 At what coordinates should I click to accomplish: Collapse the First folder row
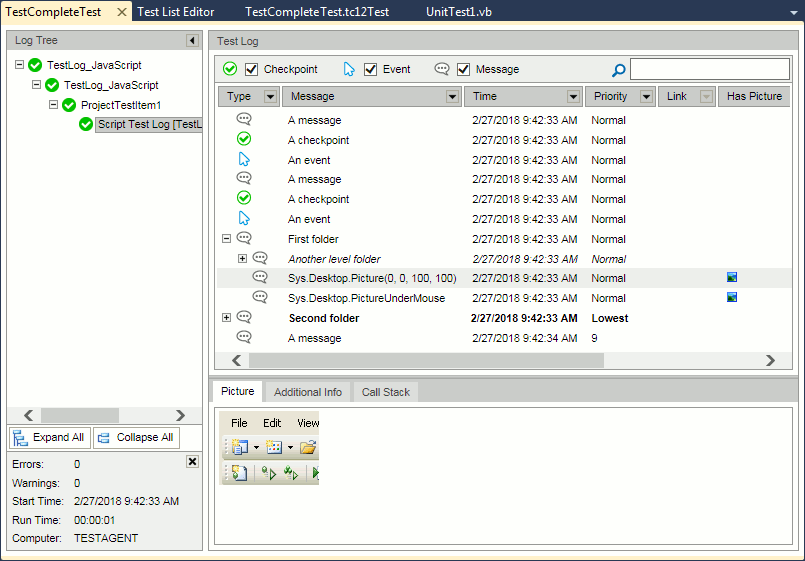tap(226, 239)
